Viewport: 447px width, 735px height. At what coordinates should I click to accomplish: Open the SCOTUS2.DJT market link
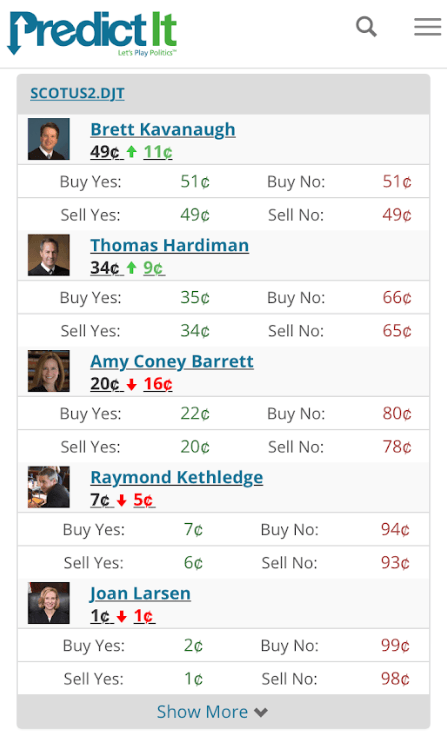(x=77, y=93)
